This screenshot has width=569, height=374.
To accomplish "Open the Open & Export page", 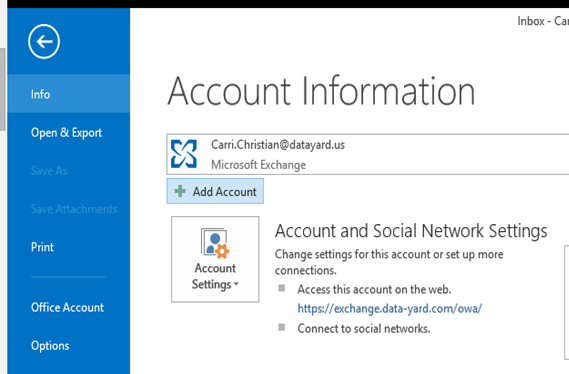I will click(66, 133).
